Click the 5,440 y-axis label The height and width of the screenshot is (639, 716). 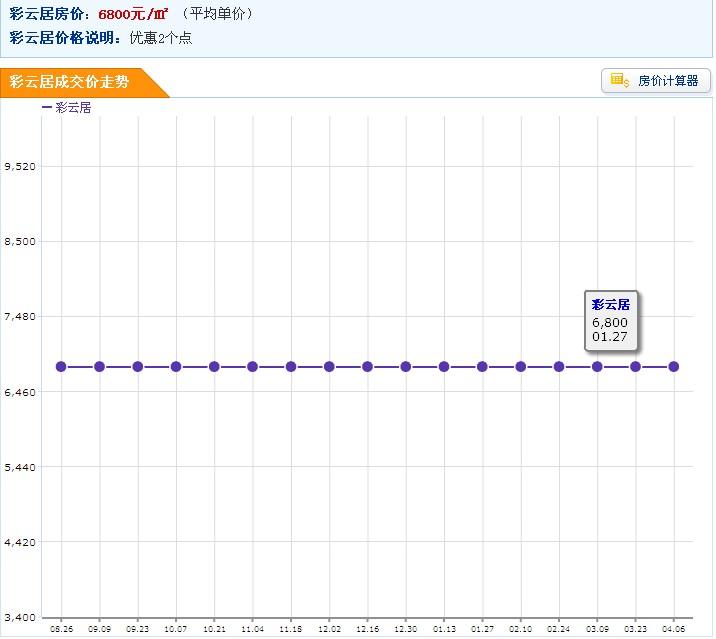(20, 468)
